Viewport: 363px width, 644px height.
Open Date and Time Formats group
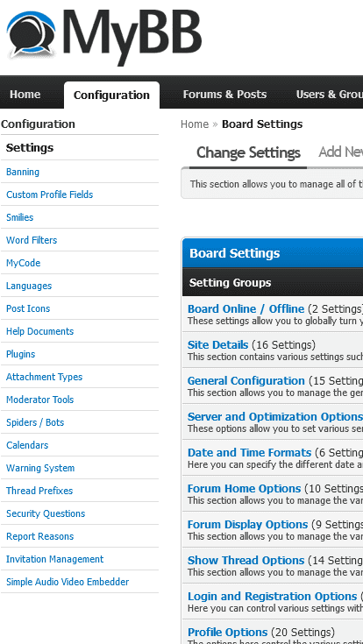tap(249, 453)
